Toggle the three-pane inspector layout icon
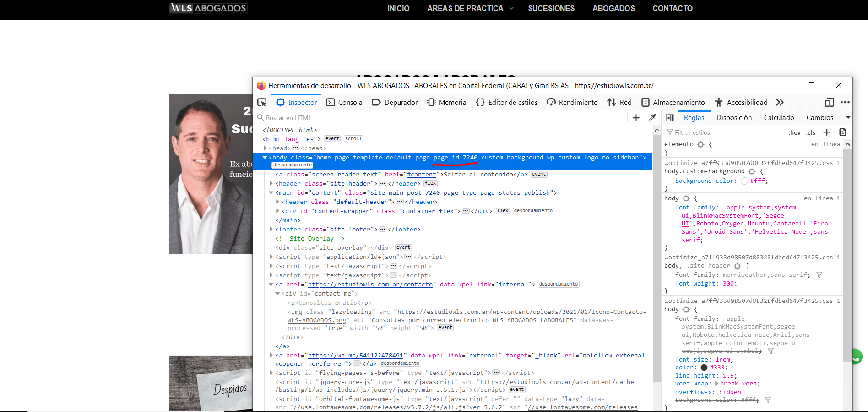 tap(670, 118)
